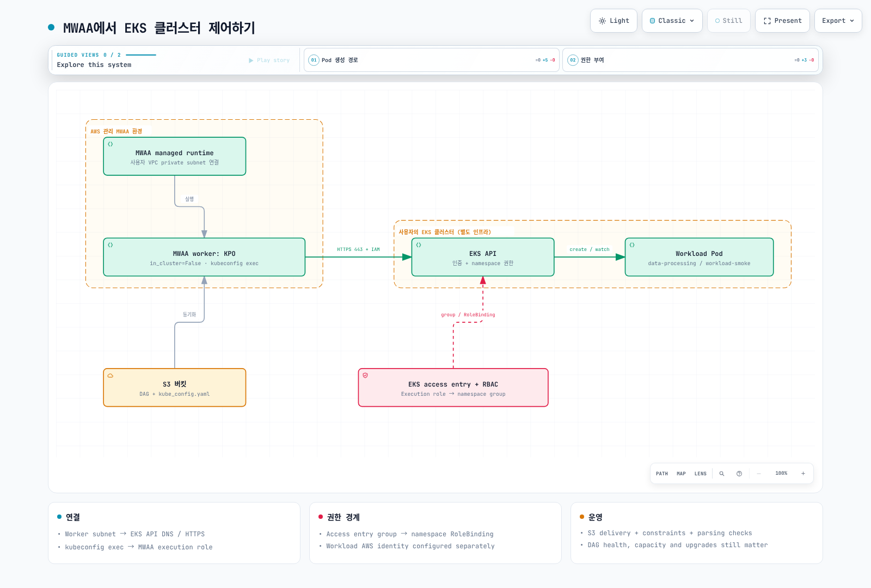
Task: Toggle the Light theme sun button
Action: (x=614, y=21)
